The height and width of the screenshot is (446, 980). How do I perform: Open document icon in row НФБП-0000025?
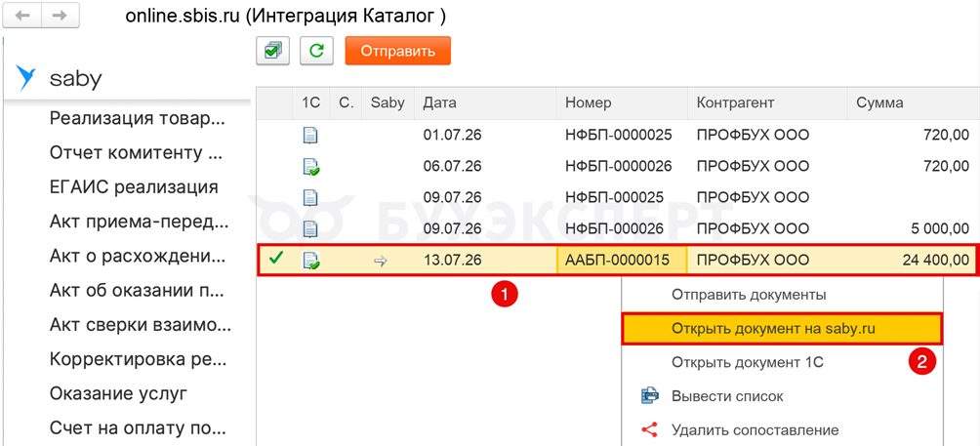coord(310,135)
